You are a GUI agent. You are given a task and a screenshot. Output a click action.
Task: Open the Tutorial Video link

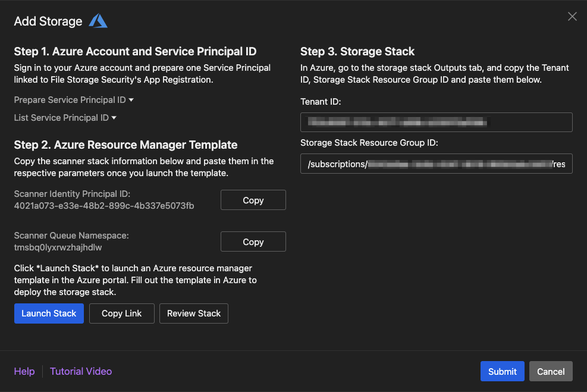click(x=81, y=371)
